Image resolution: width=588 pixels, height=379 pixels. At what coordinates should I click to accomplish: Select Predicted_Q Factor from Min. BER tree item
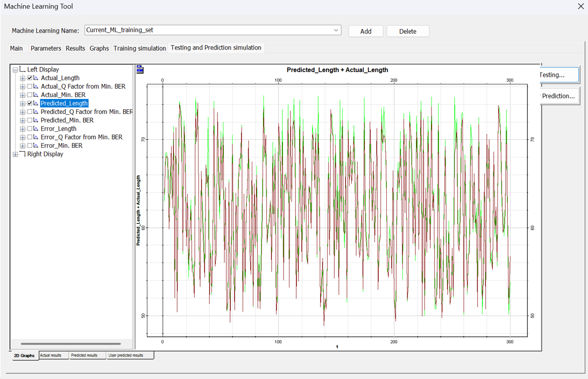tap(86, 112)
